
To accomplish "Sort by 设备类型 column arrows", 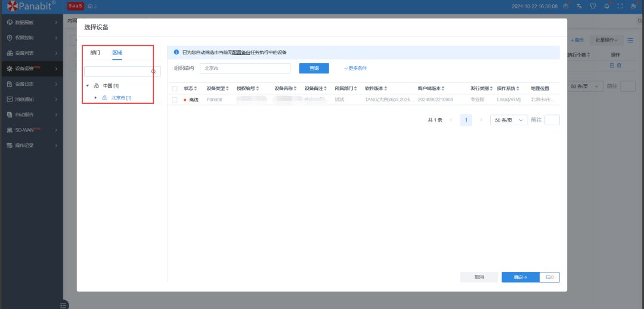I will click(227, 89).
